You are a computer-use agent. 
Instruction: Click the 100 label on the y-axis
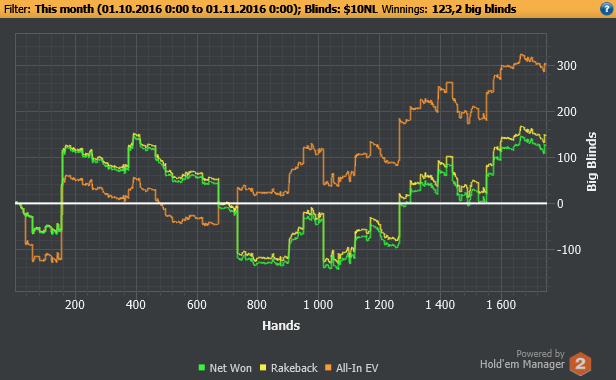click(566, 158)
